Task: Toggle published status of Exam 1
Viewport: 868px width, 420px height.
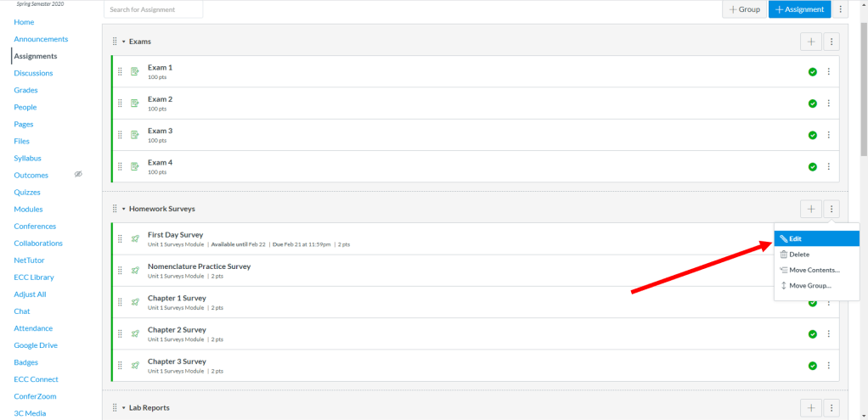Action: tap(813, 71)
